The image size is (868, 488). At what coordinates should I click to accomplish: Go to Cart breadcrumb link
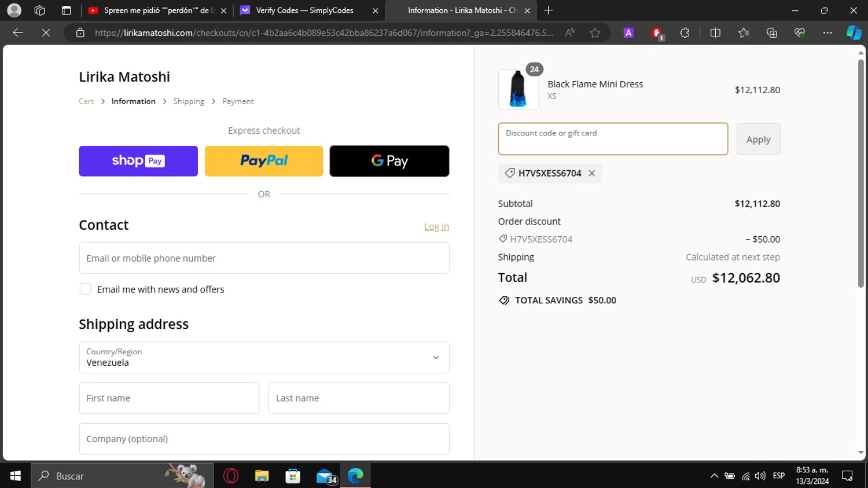pyautogui.click(x=86, y=101)
